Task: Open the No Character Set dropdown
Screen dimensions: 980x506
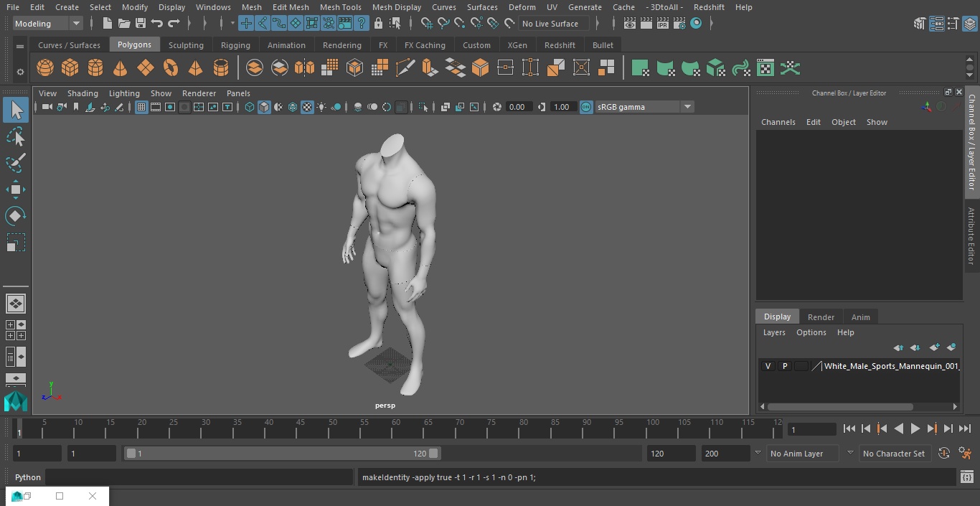Action: [894, 454]
